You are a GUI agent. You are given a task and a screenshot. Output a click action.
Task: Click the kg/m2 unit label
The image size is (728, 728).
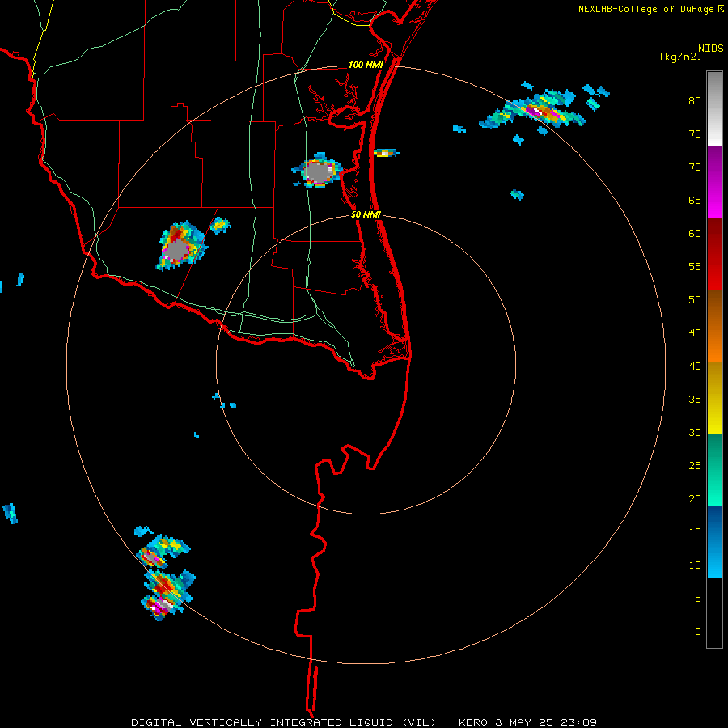tap(680, 57)
